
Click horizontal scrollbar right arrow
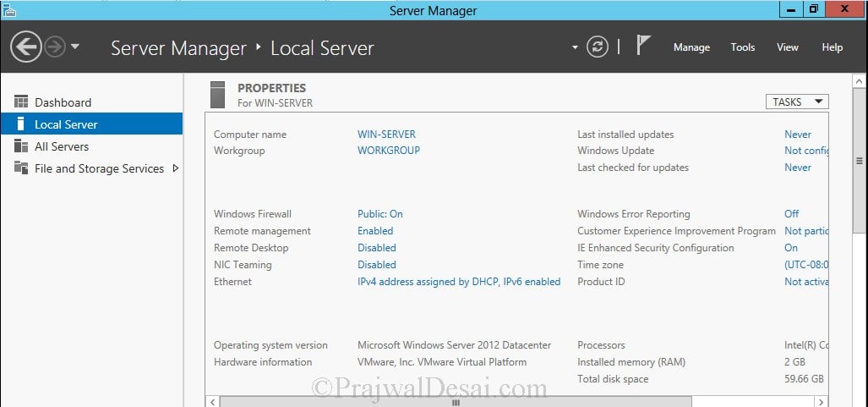(x=822, y=401)
